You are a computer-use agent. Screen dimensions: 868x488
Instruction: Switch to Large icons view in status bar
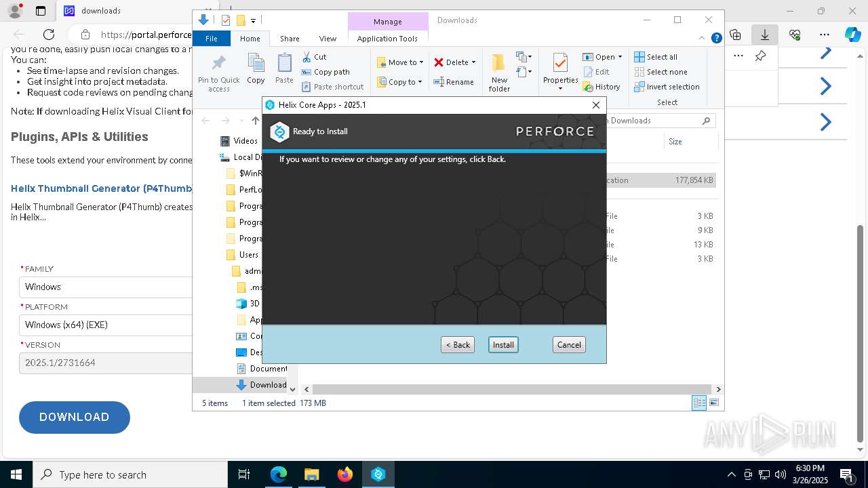coord(714,403)
